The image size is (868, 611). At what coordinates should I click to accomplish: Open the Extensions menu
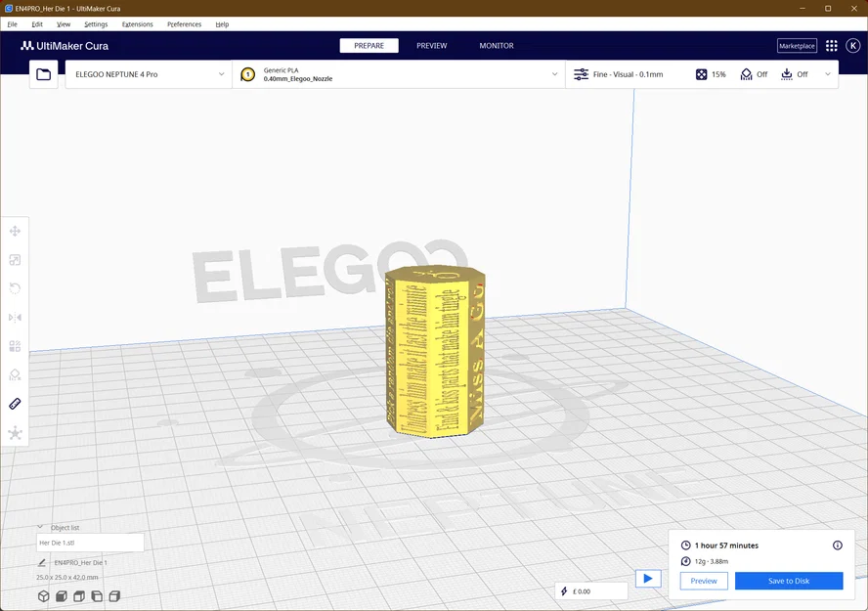(137, 24)
